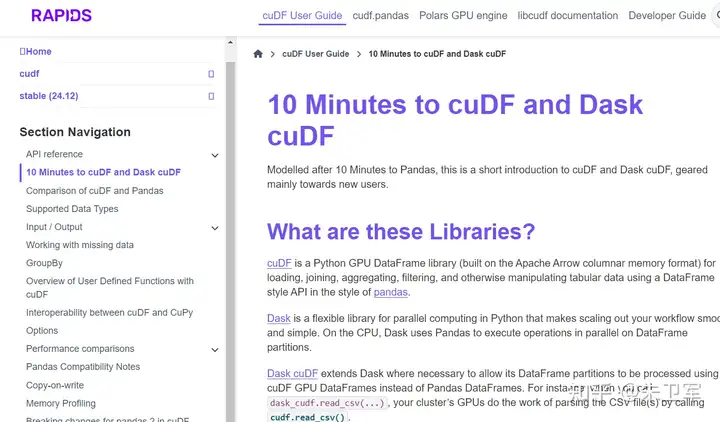Follow the pandas hyperlink

[390, 292]
